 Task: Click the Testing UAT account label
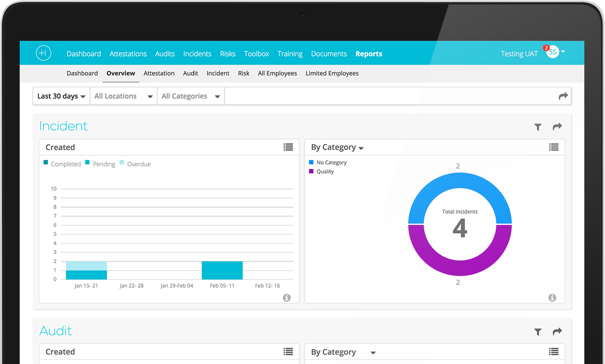(519, 54)
